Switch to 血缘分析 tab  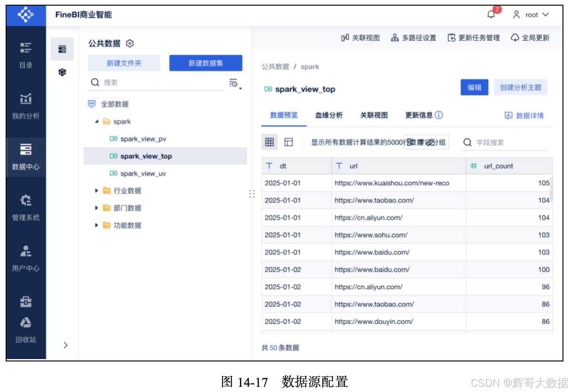click(329, 115)
